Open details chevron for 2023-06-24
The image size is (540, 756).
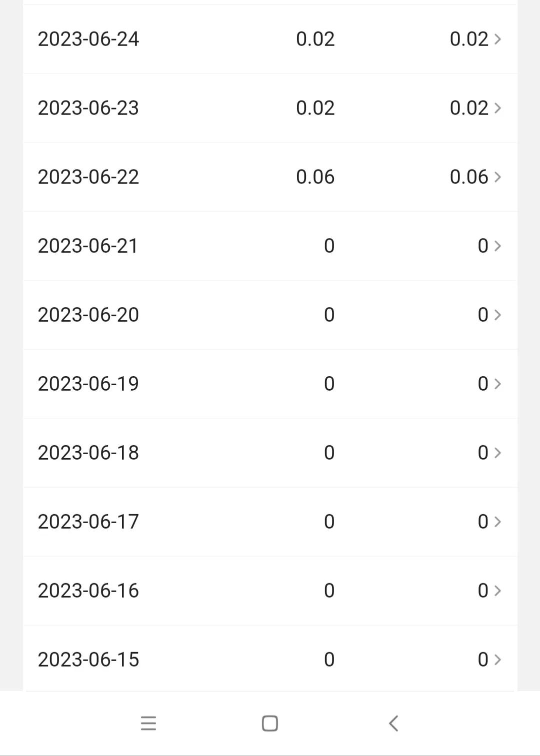tap(497, 39)
